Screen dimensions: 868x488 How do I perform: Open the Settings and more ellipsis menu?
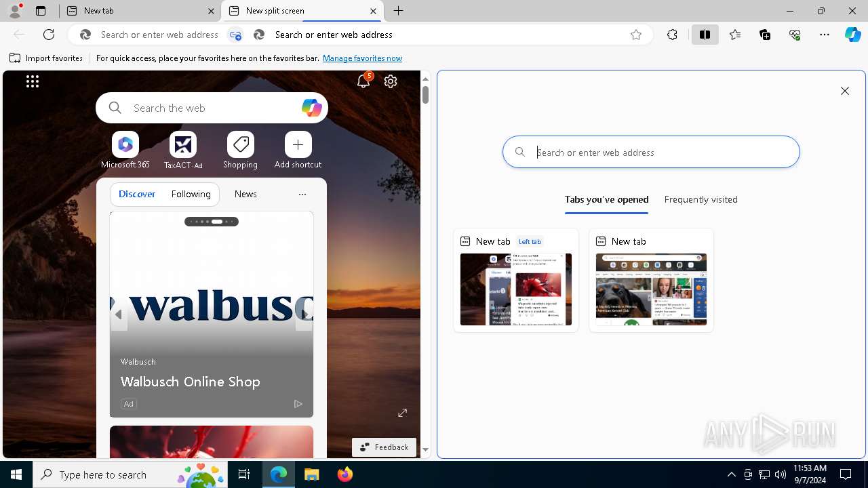[x=825, y=35]
